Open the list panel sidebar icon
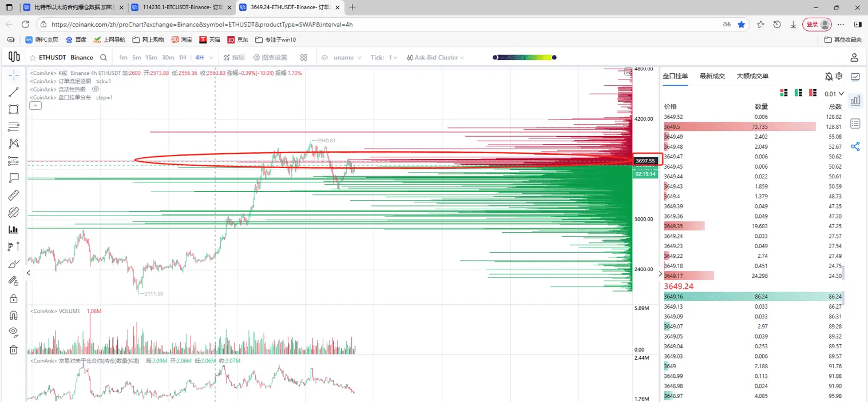The image size is (868, 402). (x=855, y=124)
